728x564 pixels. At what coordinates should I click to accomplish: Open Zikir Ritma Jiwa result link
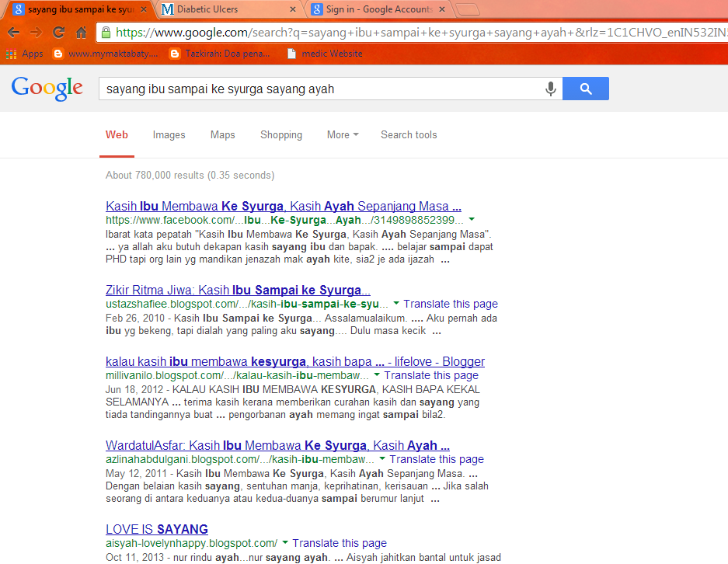point(238,290)
